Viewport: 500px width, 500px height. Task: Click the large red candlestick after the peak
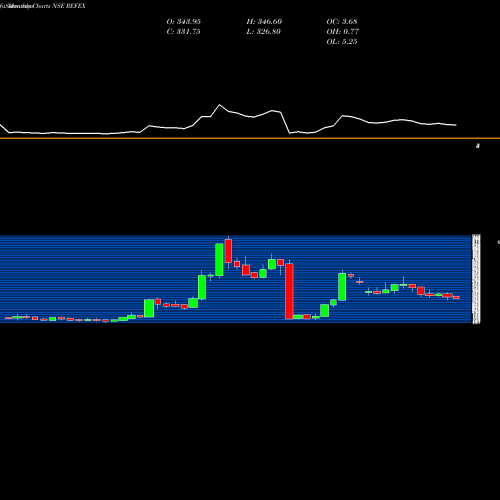click(x=289, y=291)
